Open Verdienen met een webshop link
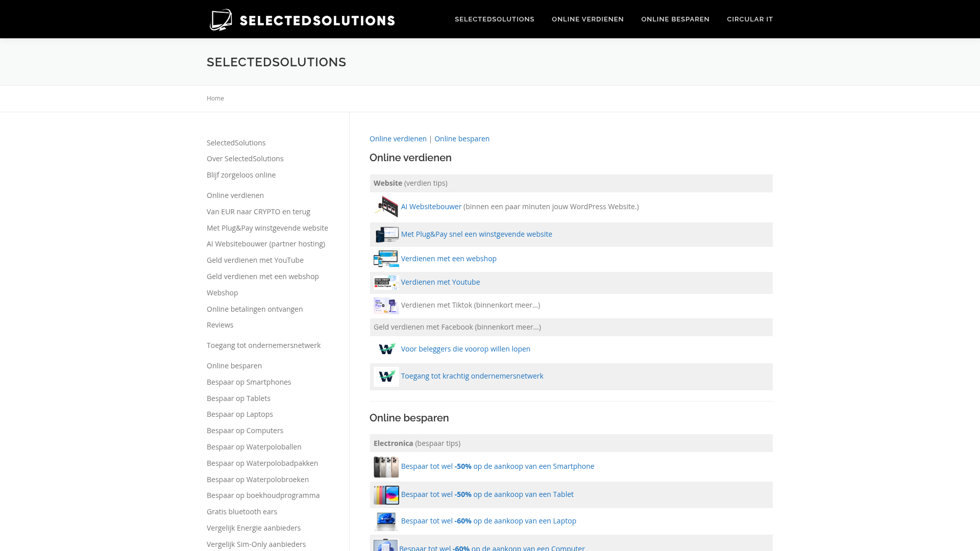 tap(449, 259)
